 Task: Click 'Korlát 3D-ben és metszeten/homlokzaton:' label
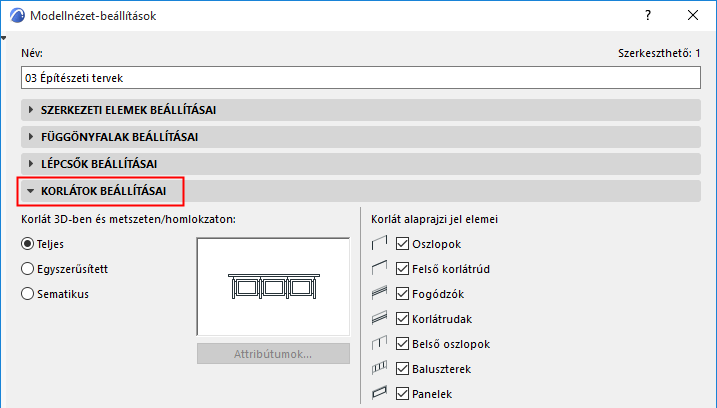click(x=128, y=219)
